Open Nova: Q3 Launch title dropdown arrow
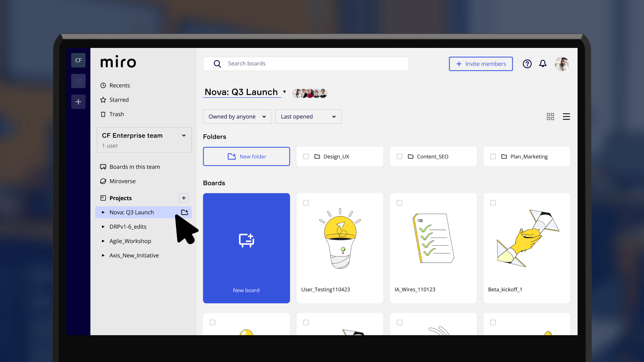The width and height of the screenshot is (644, 362). coord(284,92)
